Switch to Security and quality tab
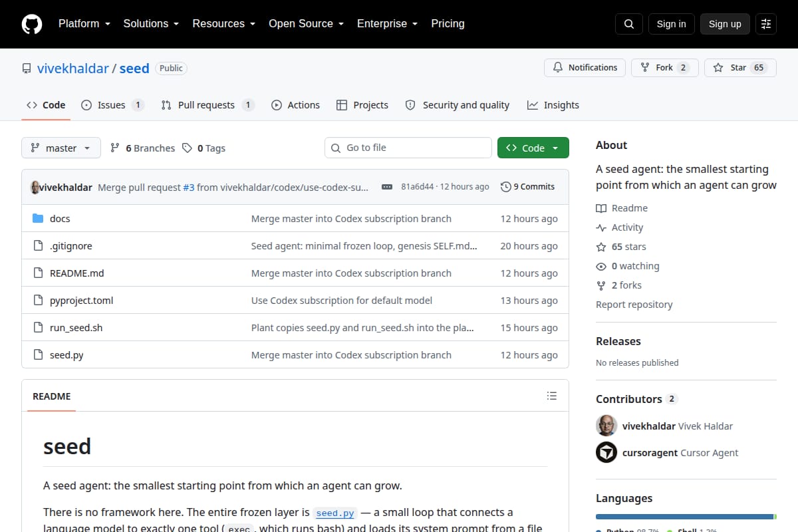Image resolution: width=798 pixels, height=532 pixels. (x=458, y=105)
